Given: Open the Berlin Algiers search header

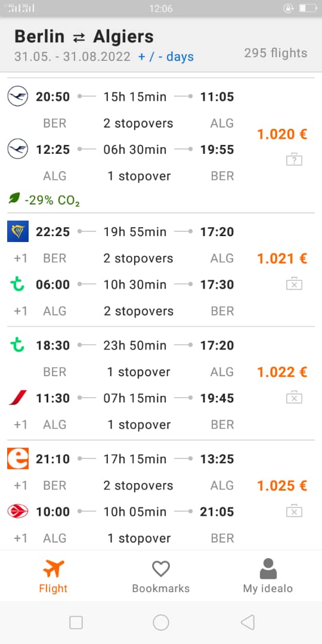Looking at the screenshot, I should coord(161,45).
